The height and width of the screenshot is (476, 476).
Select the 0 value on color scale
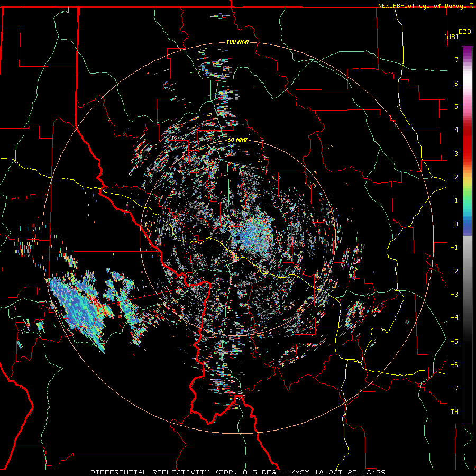(456, 224)
